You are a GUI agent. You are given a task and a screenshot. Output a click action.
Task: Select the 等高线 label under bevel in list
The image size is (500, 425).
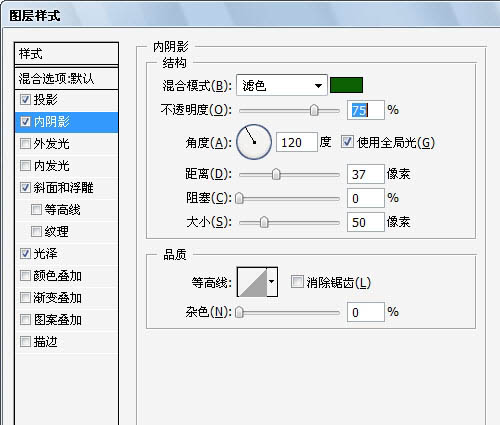pos(62,210)
